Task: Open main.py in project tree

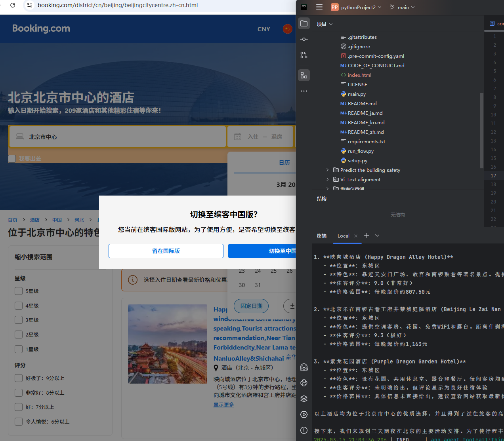Action: (x=357, y=94)
